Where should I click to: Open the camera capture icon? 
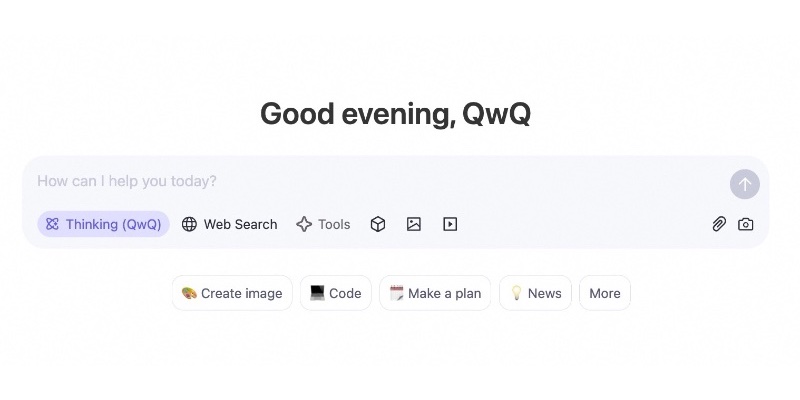coord(746,224)
